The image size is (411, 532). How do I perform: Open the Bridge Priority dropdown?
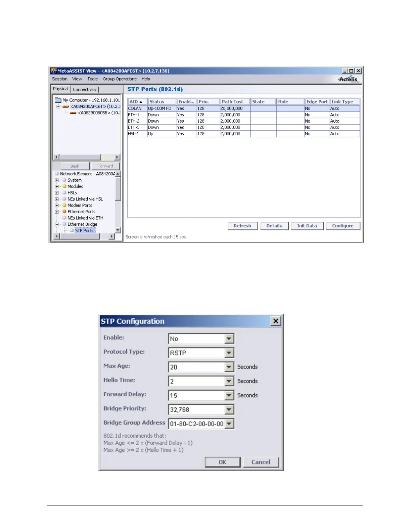point(229,409)
